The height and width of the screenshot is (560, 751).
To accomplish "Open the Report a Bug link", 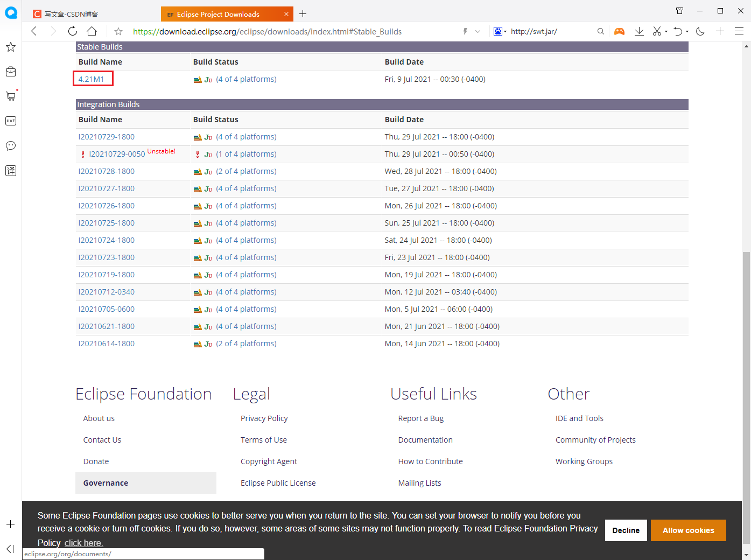I will [421, 418].
